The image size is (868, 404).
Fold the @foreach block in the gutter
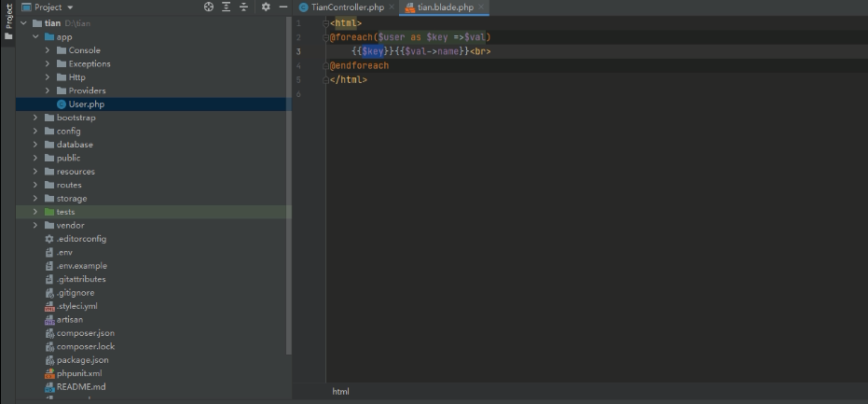[x=326, y=37]
